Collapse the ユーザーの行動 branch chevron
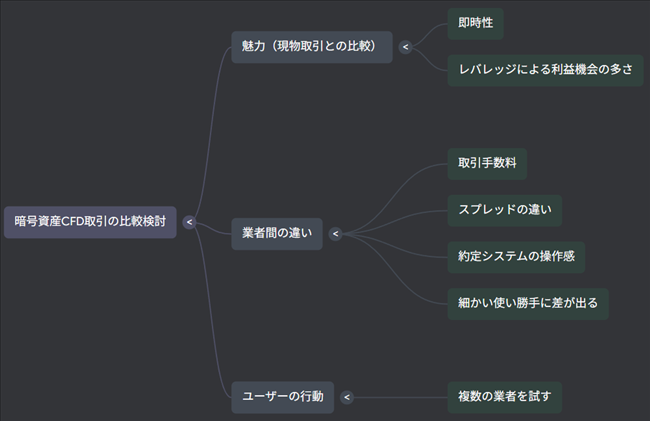 (347, 397)
